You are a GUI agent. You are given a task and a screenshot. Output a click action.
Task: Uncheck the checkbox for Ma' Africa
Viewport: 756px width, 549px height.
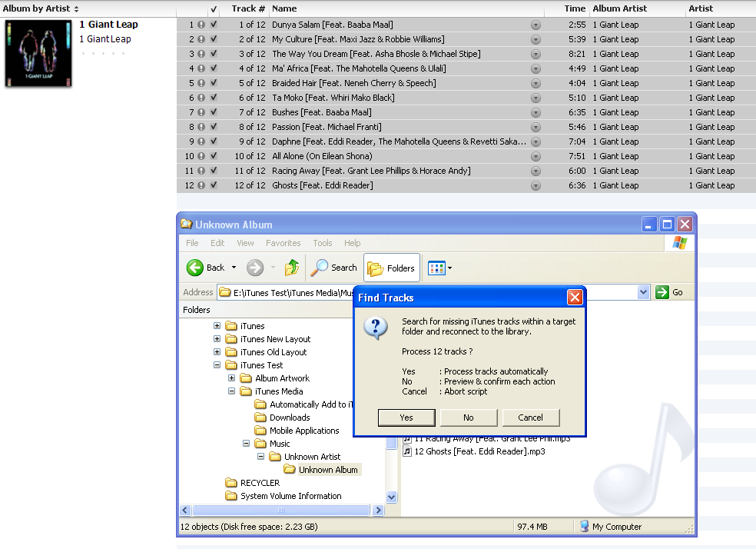[214, 68]
